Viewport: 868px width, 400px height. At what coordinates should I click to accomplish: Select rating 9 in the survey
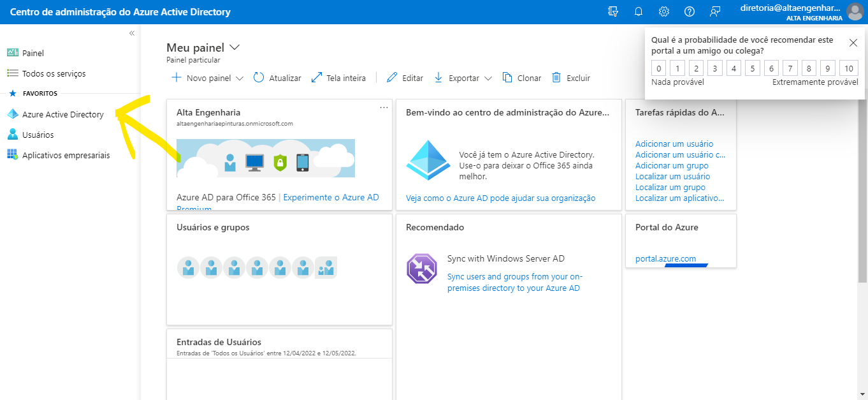828,69
